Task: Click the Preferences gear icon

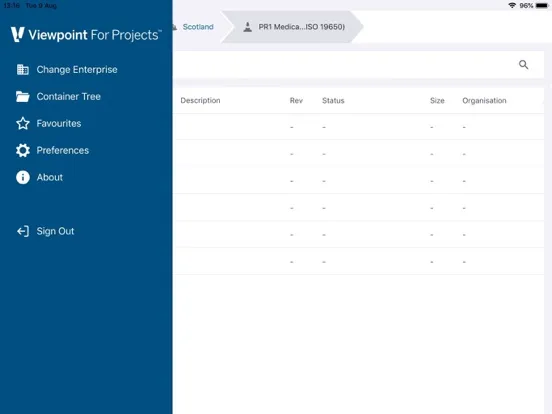Action: click(23, 150)
